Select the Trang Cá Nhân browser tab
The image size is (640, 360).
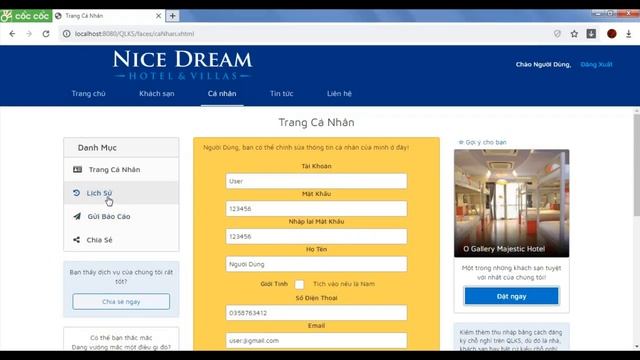(x=108, y=16)
